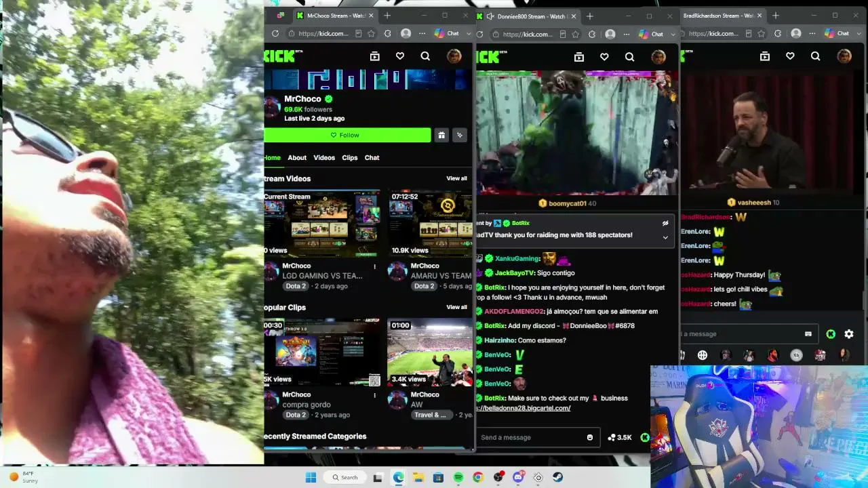This screenshot has height=488, width=868.
Task: Open the Current Stream video thumbnail
Action: [322, 224]
